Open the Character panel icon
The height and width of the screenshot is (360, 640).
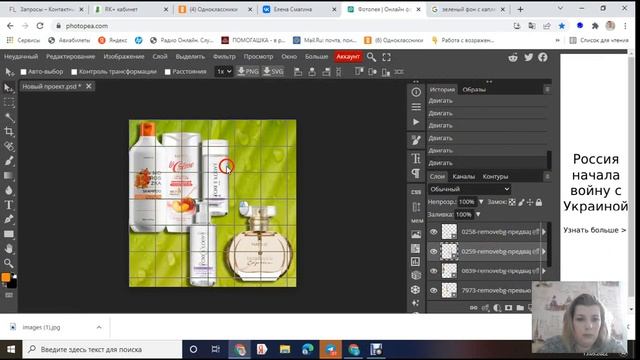point(416,158)
